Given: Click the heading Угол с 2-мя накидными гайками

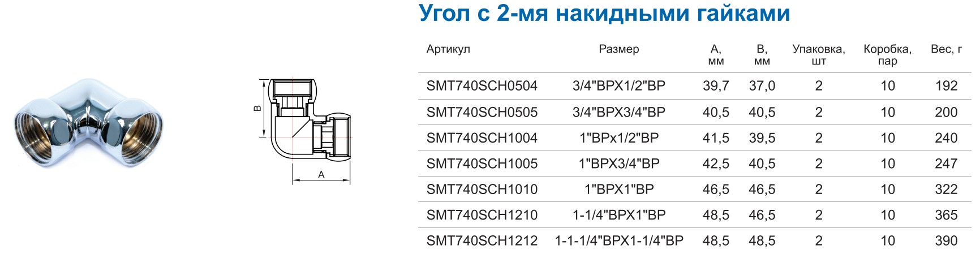Looking at the screenshot, I should pyautogui.click(x=604, y=13).
